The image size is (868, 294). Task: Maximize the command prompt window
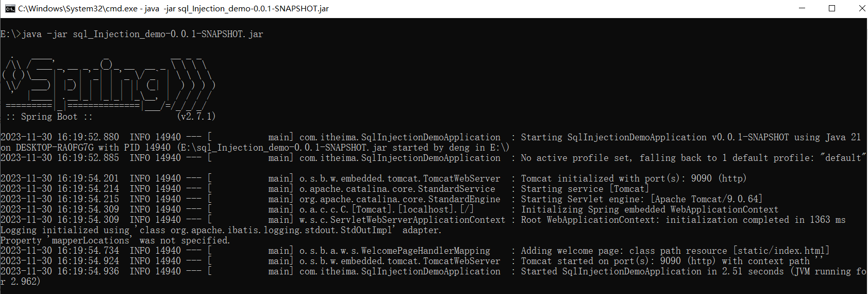pyautogui.click(x=831, y=8)
